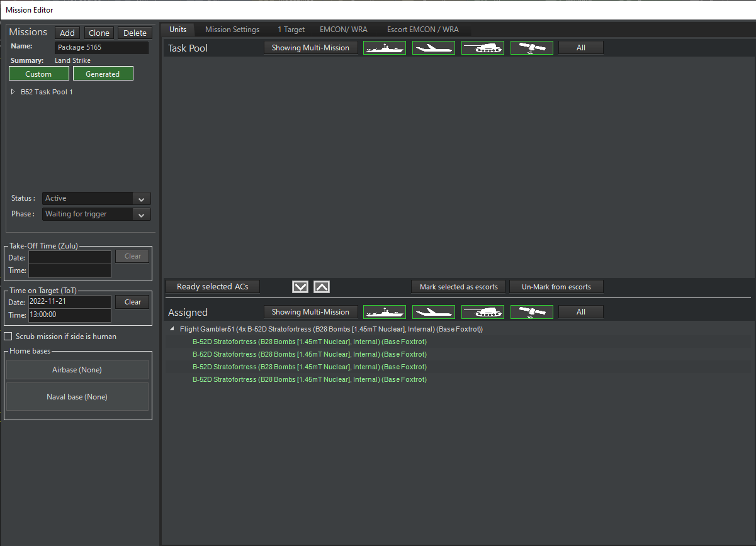Show All unit types in Task Pool
The image size is (756, 546).
click(581, 48)
